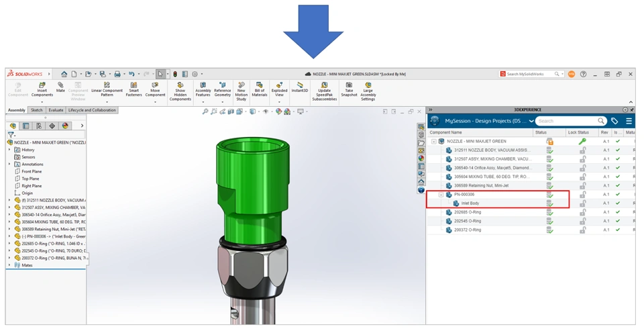Screen dimensions: 644x331
Task: Open SOLIDWORKS menu flyout arrow
Action: pos(49,74)
